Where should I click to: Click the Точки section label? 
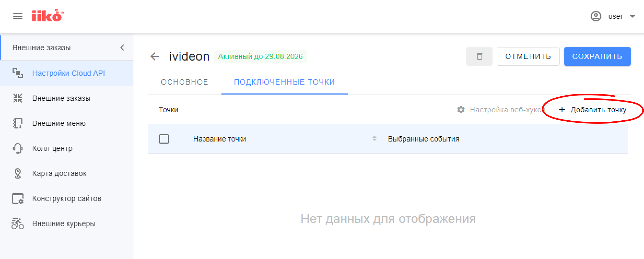click(x=168, y=110)
